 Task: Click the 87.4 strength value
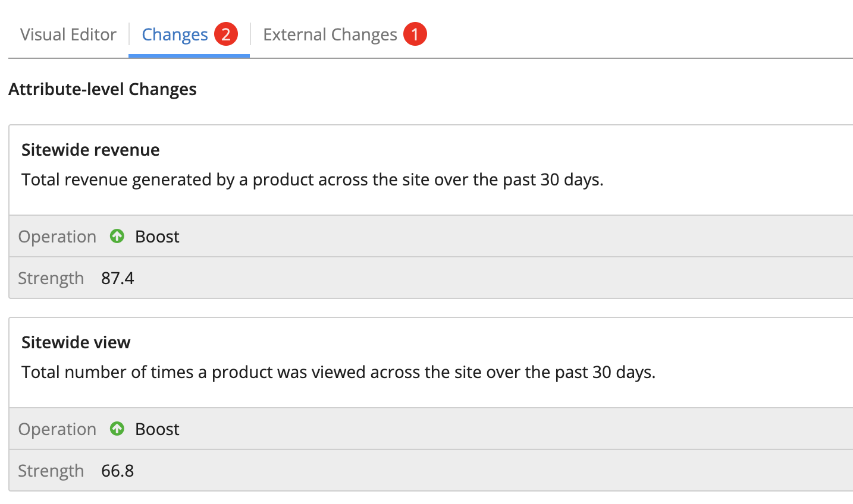pos(118,278)
